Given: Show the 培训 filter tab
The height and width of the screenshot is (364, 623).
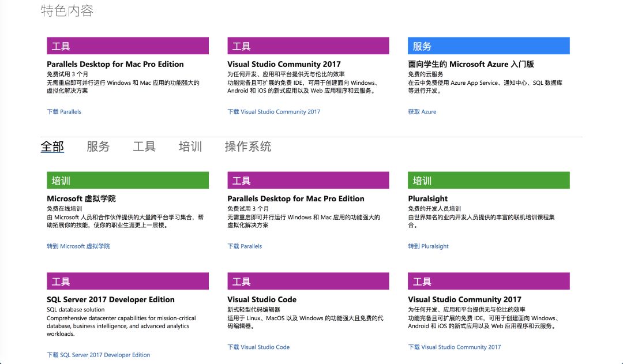Looking at the screenshot, I should pyautogui.click(x=190, y=147).
